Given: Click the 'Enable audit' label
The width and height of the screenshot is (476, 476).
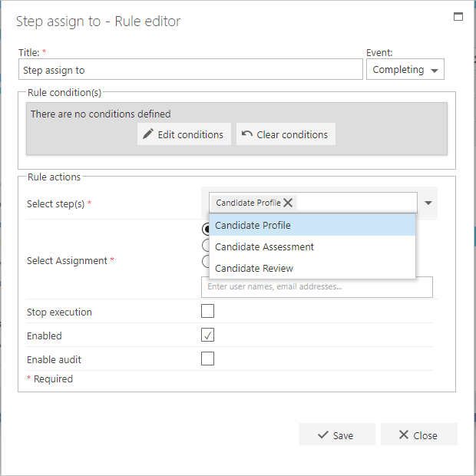Looking at the screenshot, I should [x=54, y=359].
